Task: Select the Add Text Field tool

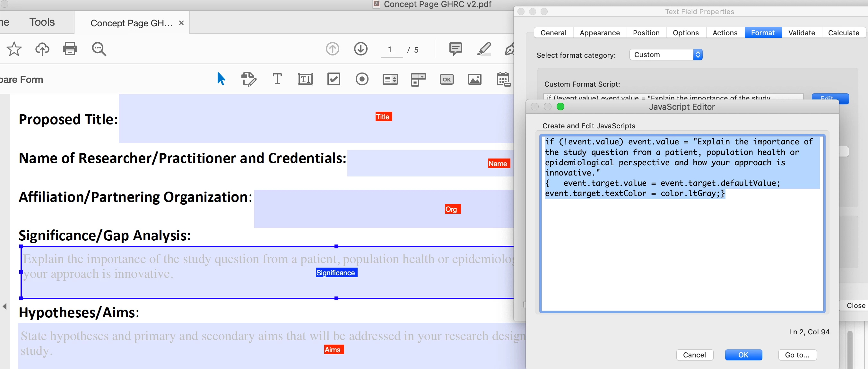Action: 305,80
